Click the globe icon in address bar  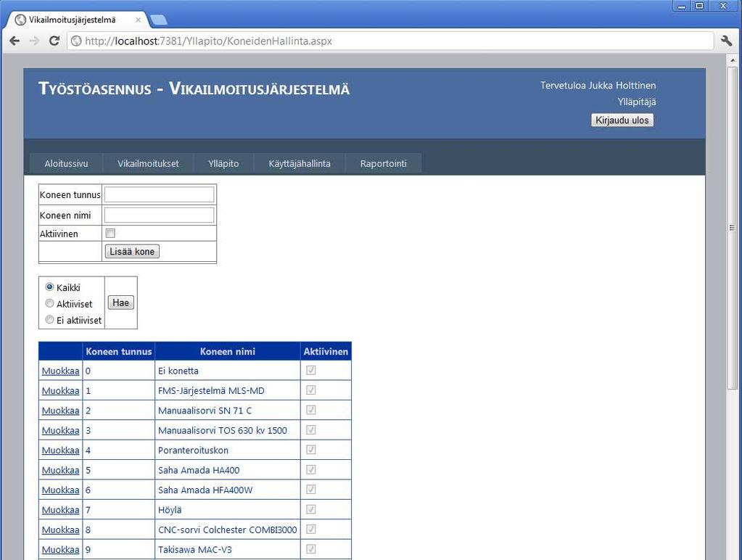point(76,41)
